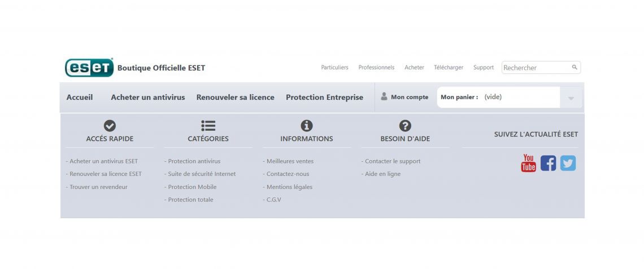Click in the Rechercher search field
644x269 pixels.
[x=541, y=68]
